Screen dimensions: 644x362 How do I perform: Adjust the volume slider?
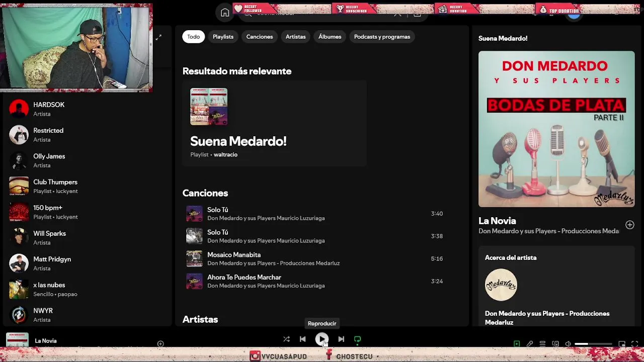click(593, 344)
